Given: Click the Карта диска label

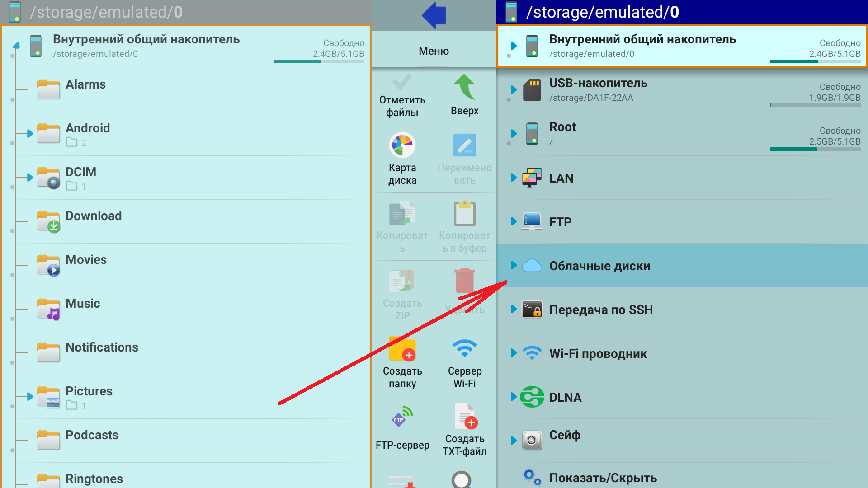Looking at the screenshot, I should coord(402,174).
